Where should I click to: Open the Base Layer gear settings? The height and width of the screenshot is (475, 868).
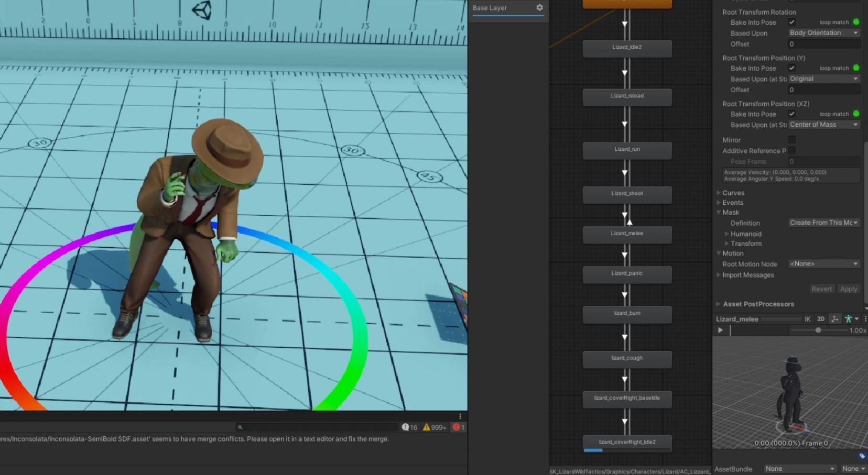(x=539, y=8)
